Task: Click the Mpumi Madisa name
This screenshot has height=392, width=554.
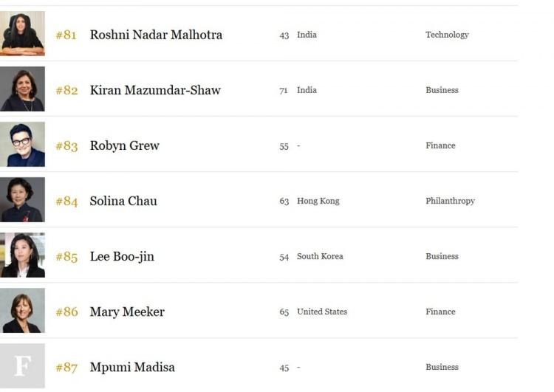Action: pos(132,368)
